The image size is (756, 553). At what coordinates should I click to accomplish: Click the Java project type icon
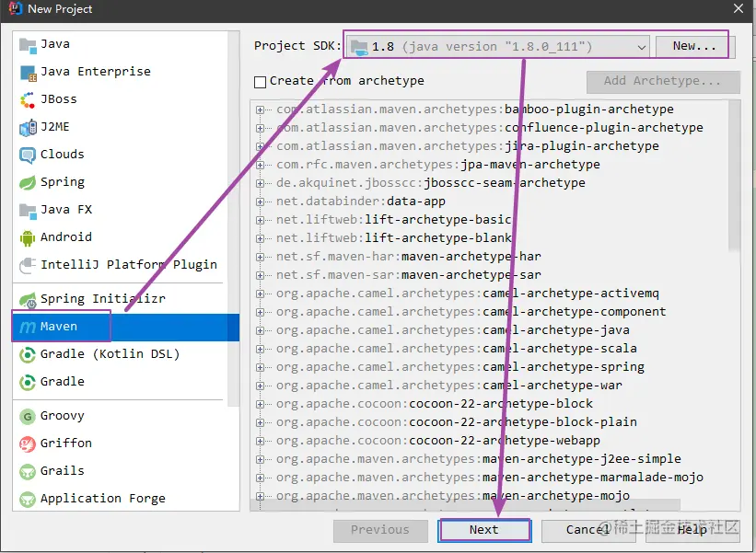28,45
